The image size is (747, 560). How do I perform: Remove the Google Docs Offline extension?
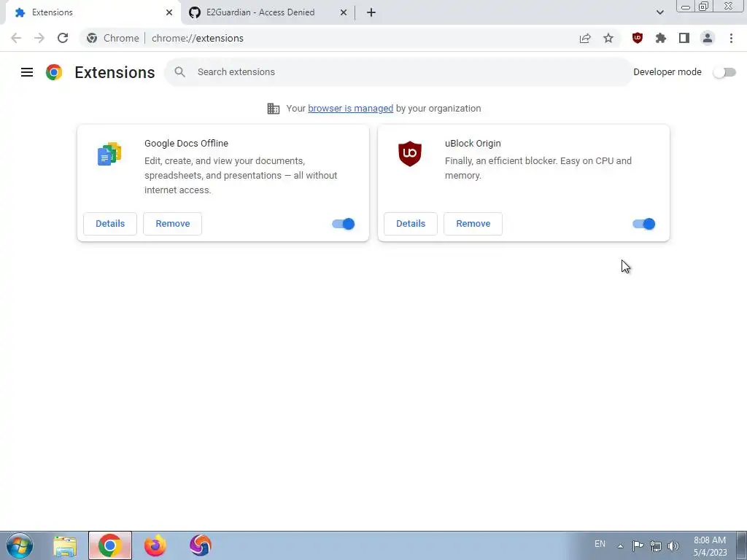pyautogui.click(x=172, y=224)
